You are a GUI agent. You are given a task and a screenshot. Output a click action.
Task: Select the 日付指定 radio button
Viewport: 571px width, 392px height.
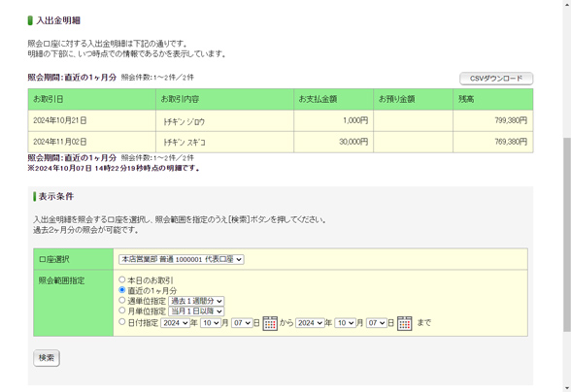tap(122, 322)
